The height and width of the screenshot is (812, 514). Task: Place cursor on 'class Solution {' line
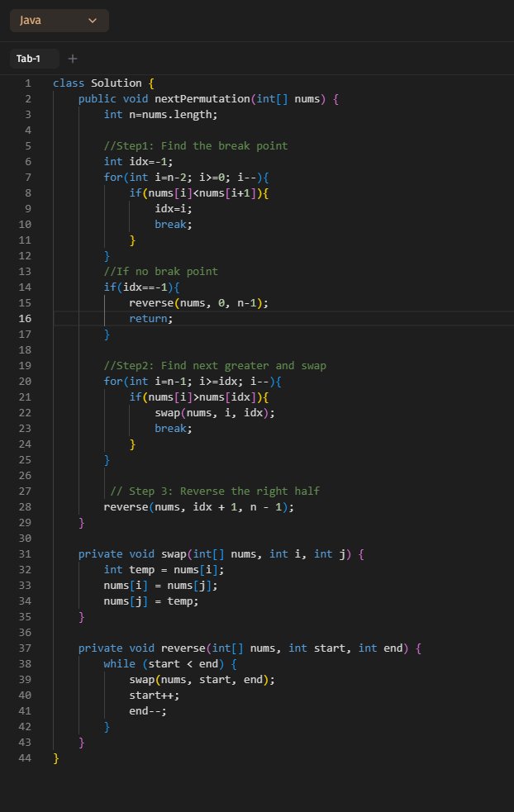click(x=103, y=83)
